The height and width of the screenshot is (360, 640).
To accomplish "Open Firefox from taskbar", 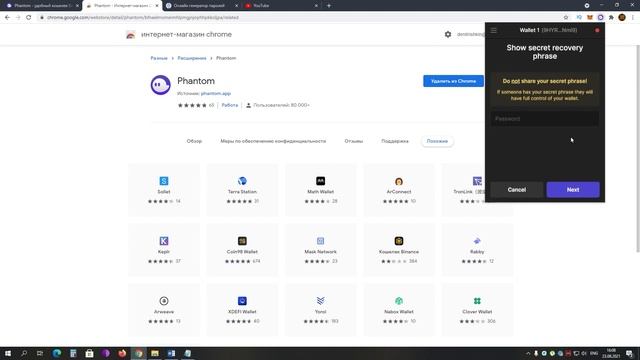I will coord(122,353).
